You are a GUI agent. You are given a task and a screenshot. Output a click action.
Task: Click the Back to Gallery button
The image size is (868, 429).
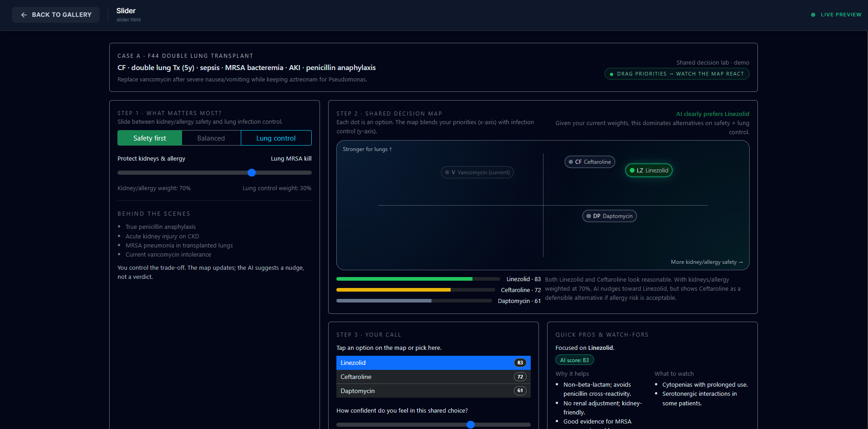click(56, 15)
